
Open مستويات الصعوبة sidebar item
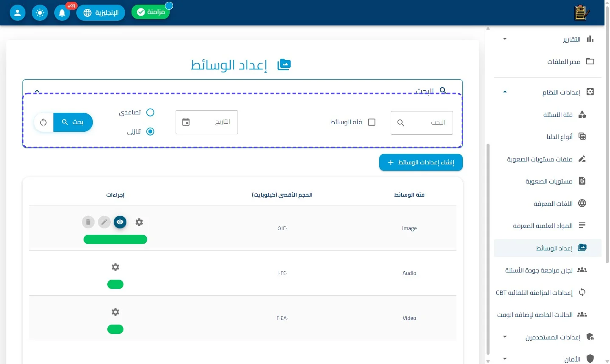tap(548, 181)
